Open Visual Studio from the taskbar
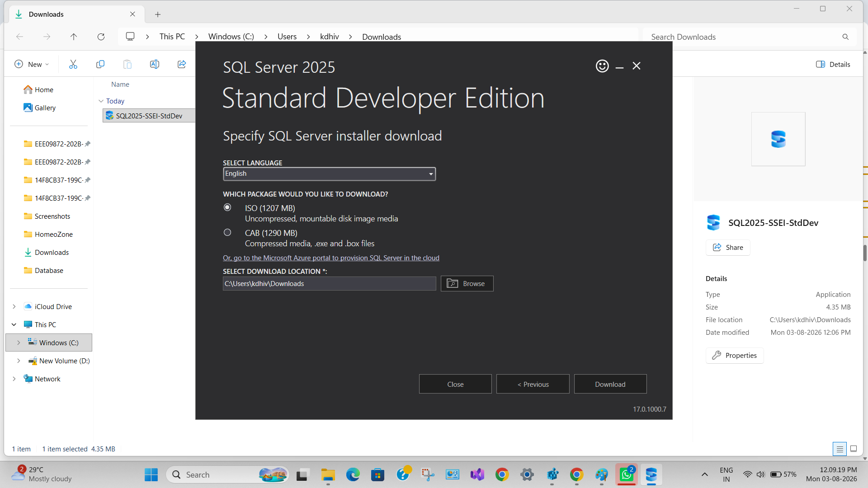 (x=477, y=474)
